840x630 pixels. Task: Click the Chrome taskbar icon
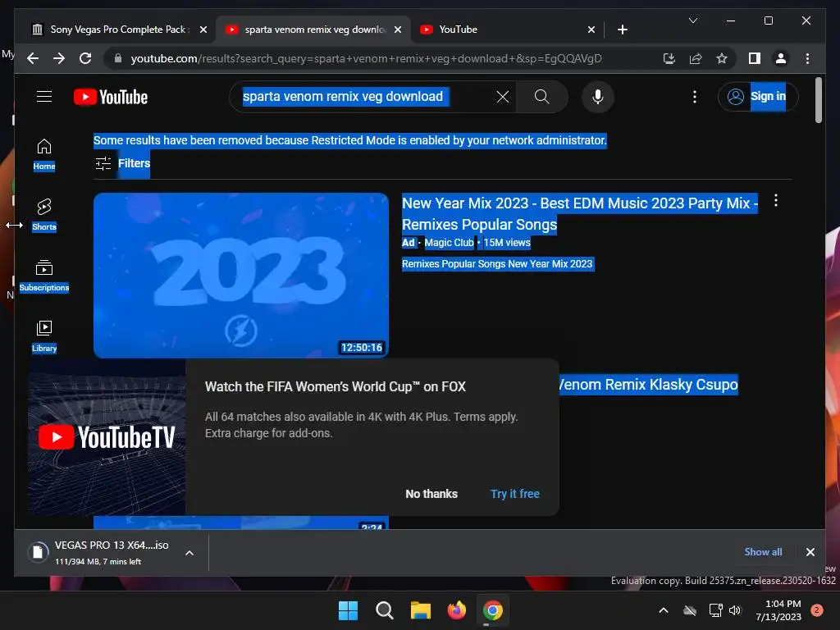[492, 610]
